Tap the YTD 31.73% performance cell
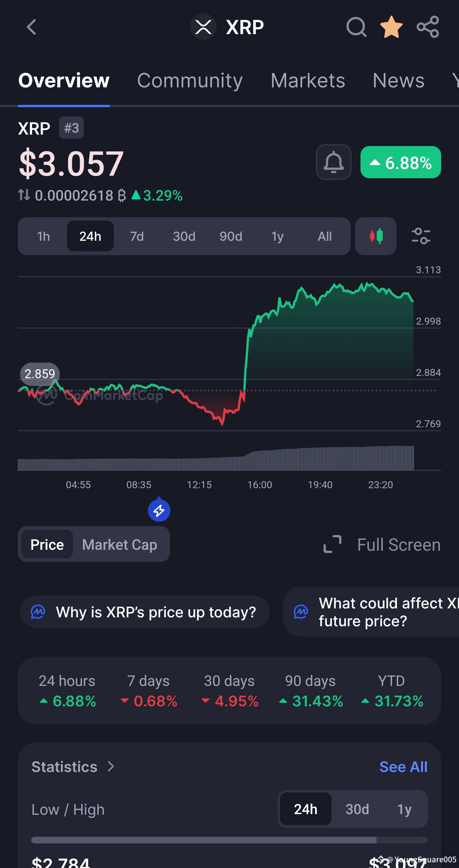Viewport: 459px width, 868px height. coord(392,691)
